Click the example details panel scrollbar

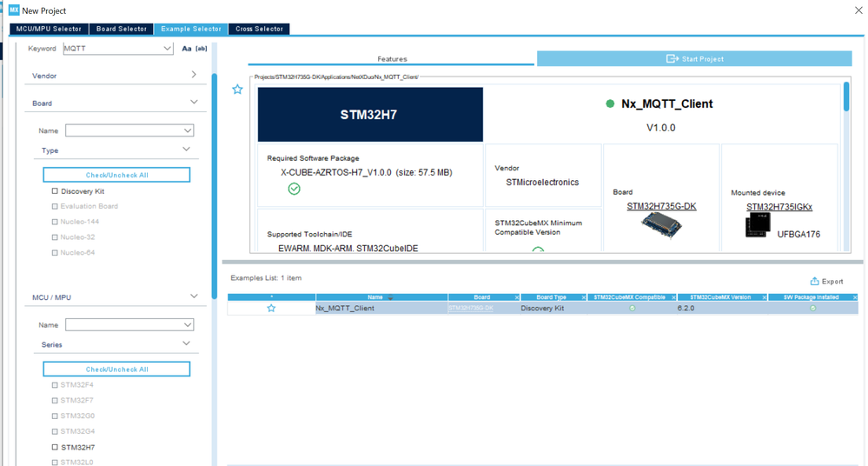pyautogui.click(x=846, y=97)
